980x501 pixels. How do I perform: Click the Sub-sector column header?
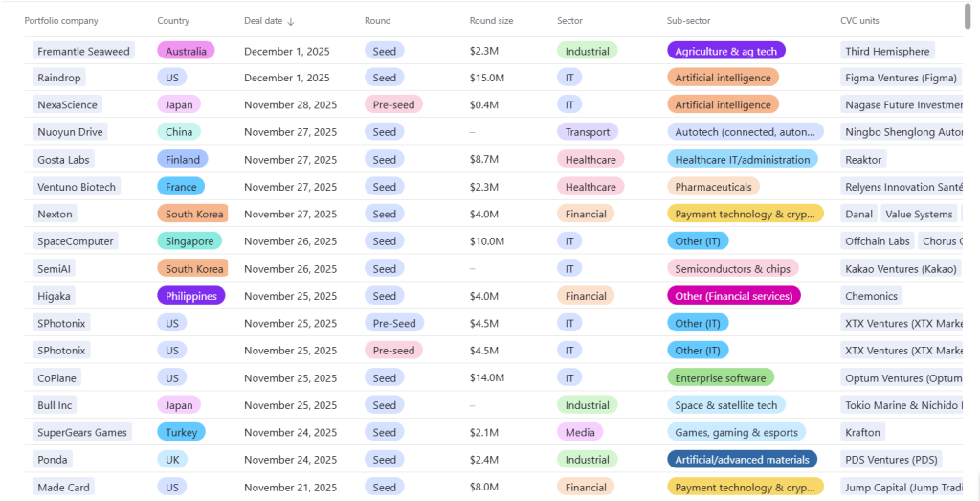point(694,21)
